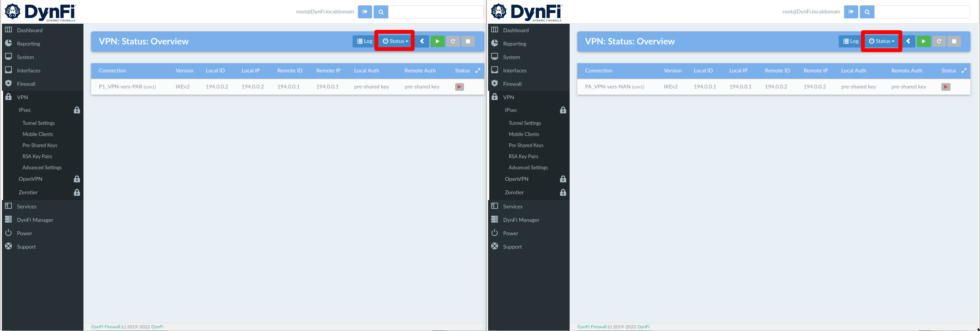Image resolution: width=980 pixels, height=331 pixels.
Task: Open the Log button in the right window
Action: click(851, 41)
